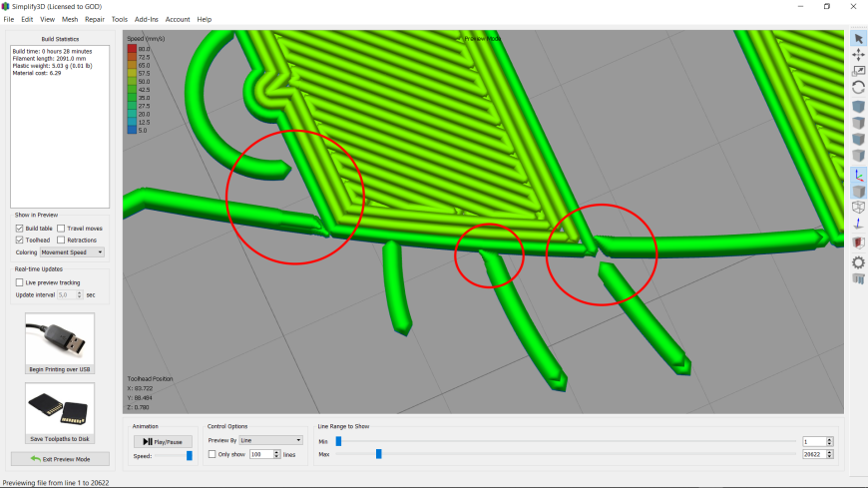The width and height of the screenshot is (868, 488).
Task: Toggle the wireframe display icon
Action: 859,208
